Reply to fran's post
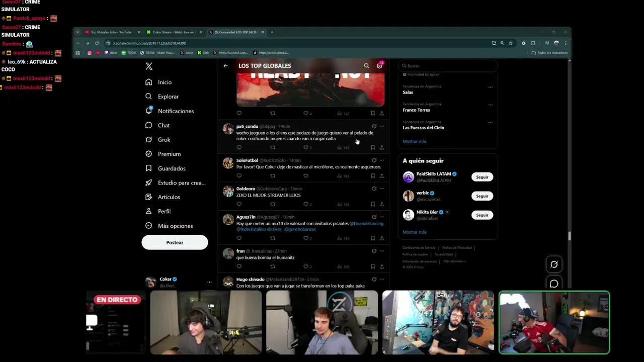Viewport: 644px width, 362px height. click(x=239, y=266)
